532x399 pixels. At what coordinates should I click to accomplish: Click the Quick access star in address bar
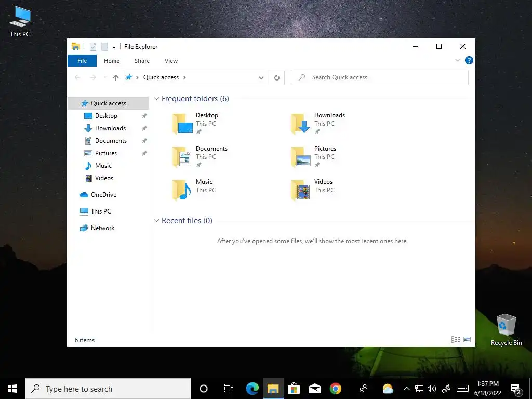[129, 77]
